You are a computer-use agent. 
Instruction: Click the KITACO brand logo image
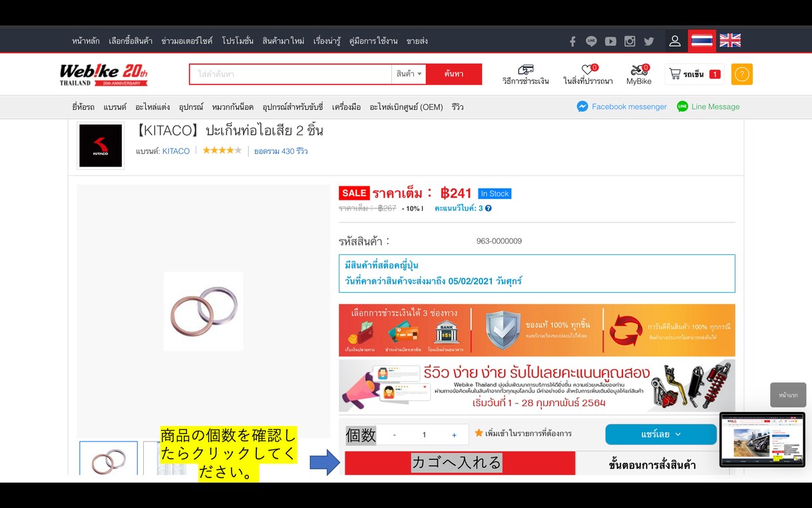[x=101, y=146]
